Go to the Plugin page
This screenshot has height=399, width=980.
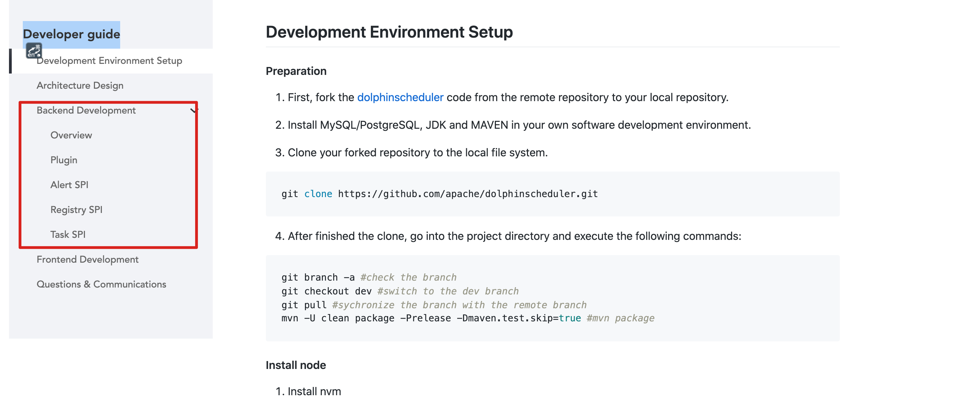tap(64, 160)
